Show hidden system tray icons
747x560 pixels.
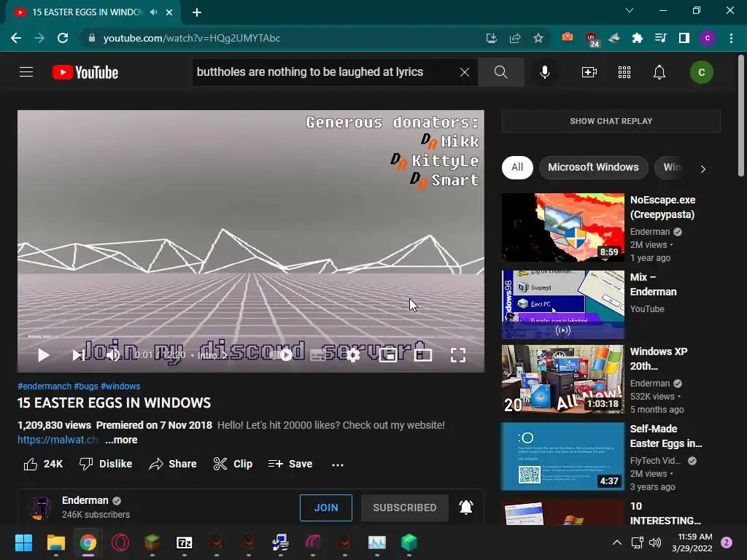617,542
